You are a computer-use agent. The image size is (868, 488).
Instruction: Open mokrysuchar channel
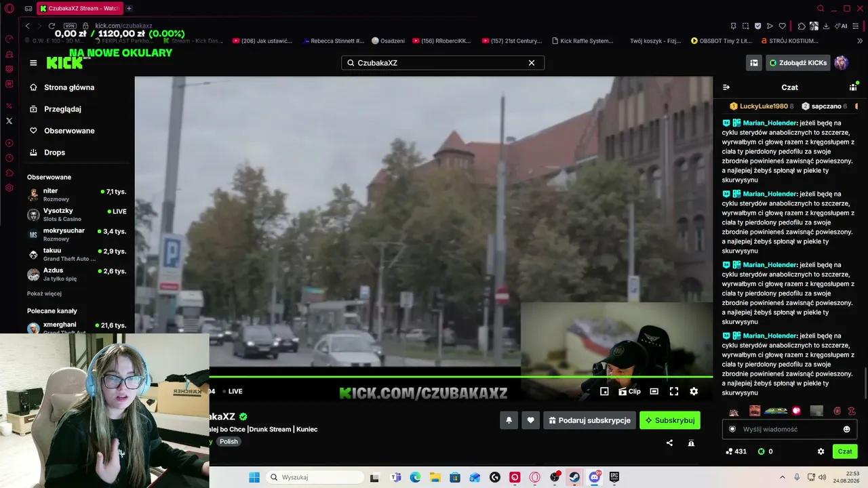coord(77,235)
